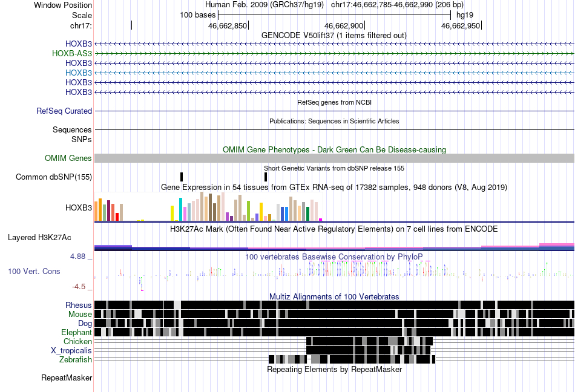The height and width of the screenshot is (392, 575).
Task: Click the 46,662,850 coordinate on ruler
Action: [228, 25]
